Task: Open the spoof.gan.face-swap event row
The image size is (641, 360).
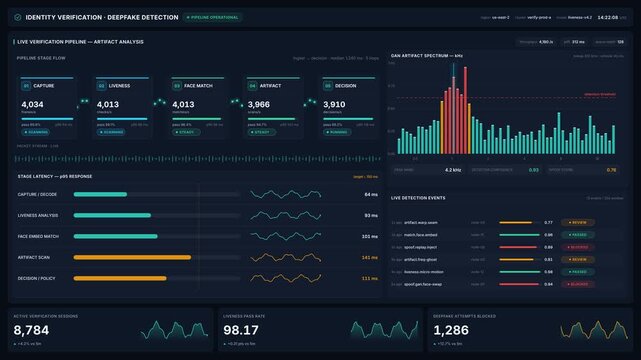Action: (507, 284)
